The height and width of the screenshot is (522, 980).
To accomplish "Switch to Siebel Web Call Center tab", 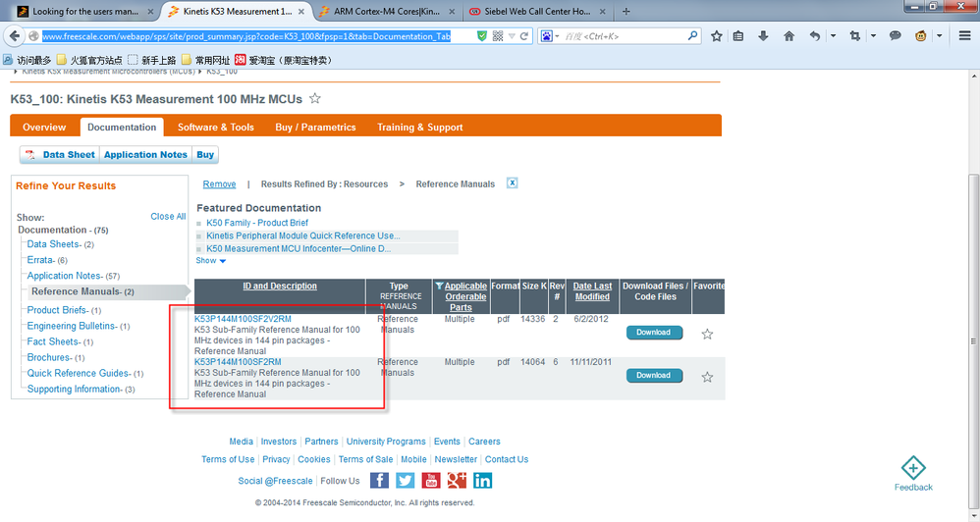I will tap(536, 11).
